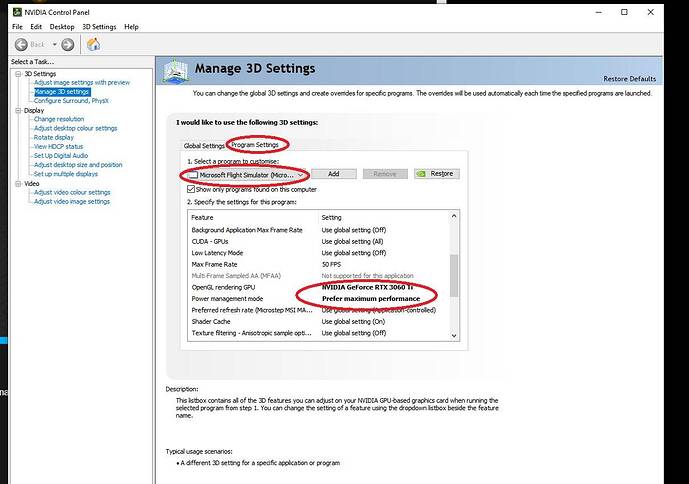Open Adjust desktop size and position

(78, 165)
